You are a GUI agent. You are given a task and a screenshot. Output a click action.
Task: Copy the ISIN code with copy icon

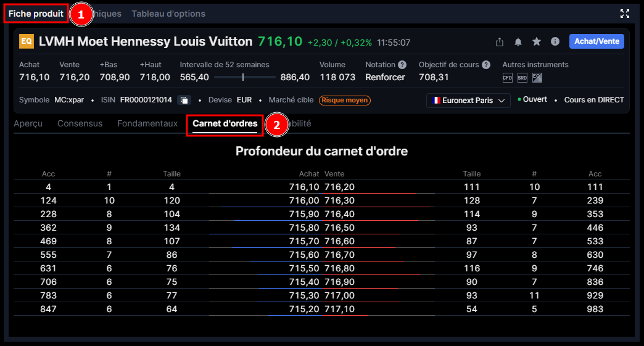pyautogui.click(x=184, y=100)
